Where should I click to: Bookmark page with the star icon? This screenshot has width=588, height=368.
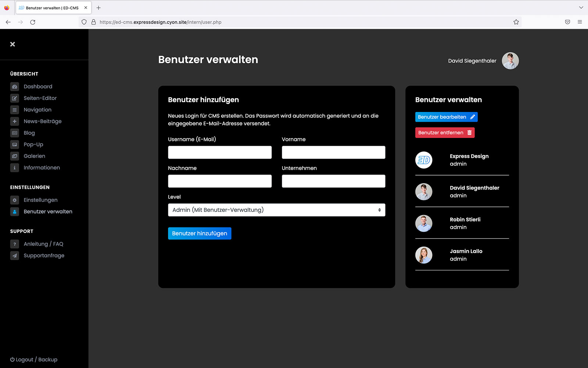516,22
